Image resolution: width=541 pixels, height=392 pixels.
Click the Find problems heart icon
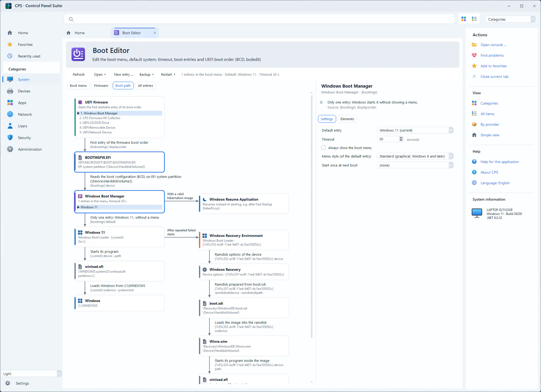[474, 55]
